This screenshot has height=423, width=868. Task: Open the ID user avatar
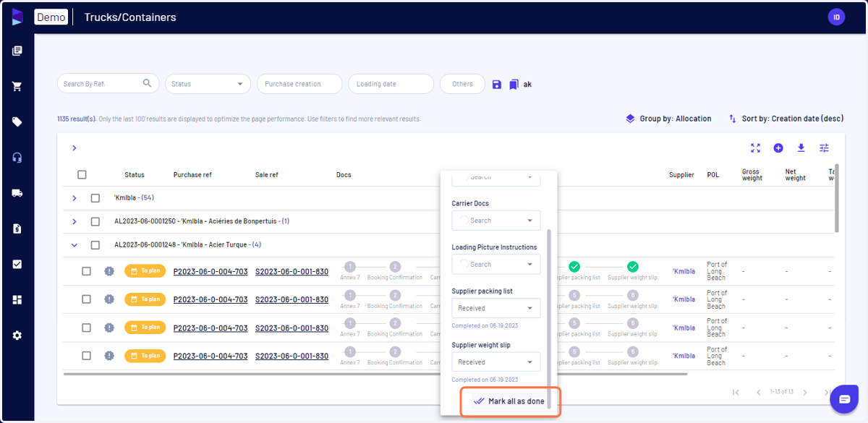pyautogui.click(x=836, y=17)
